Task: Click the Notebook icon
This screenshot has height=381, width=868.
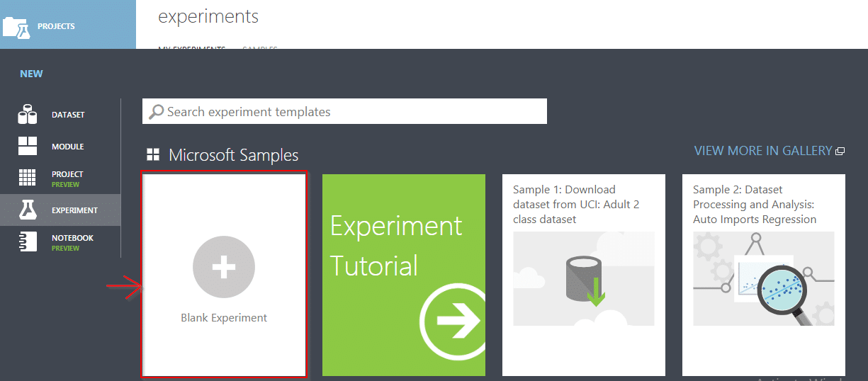Action: click(28, 241)
